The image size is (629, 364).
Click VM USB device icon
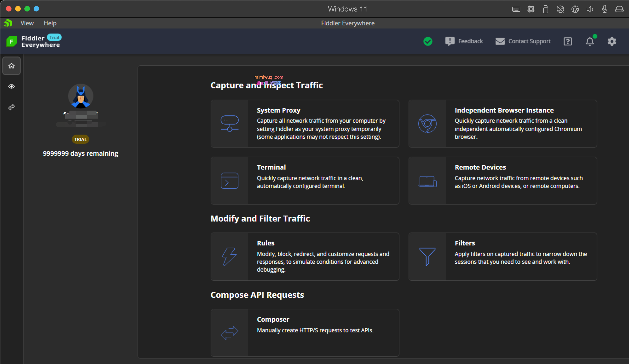(546, 9)
